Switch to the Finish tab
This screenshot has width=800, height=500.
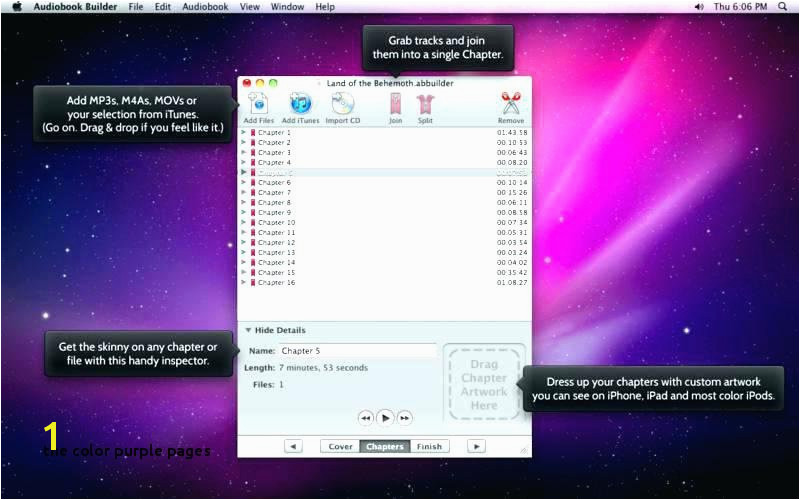point(429,446)
